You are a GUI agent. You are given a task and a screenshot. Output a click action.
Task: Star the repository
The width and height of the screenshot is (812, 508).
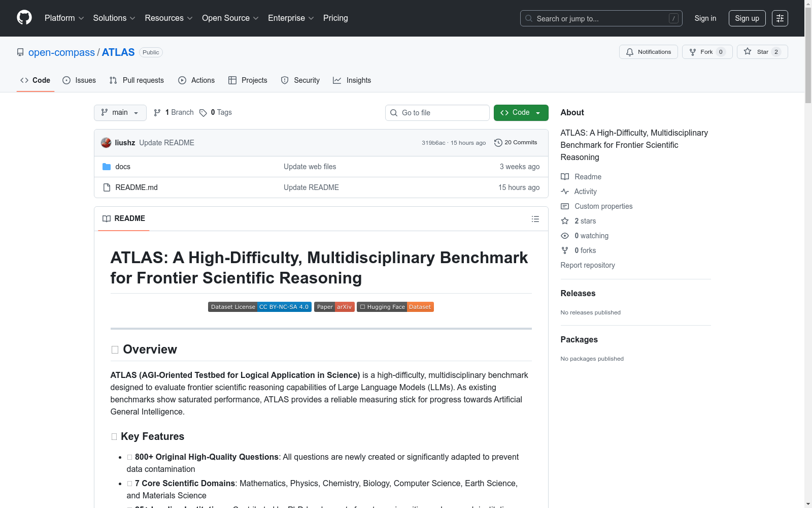click(762, 52)
